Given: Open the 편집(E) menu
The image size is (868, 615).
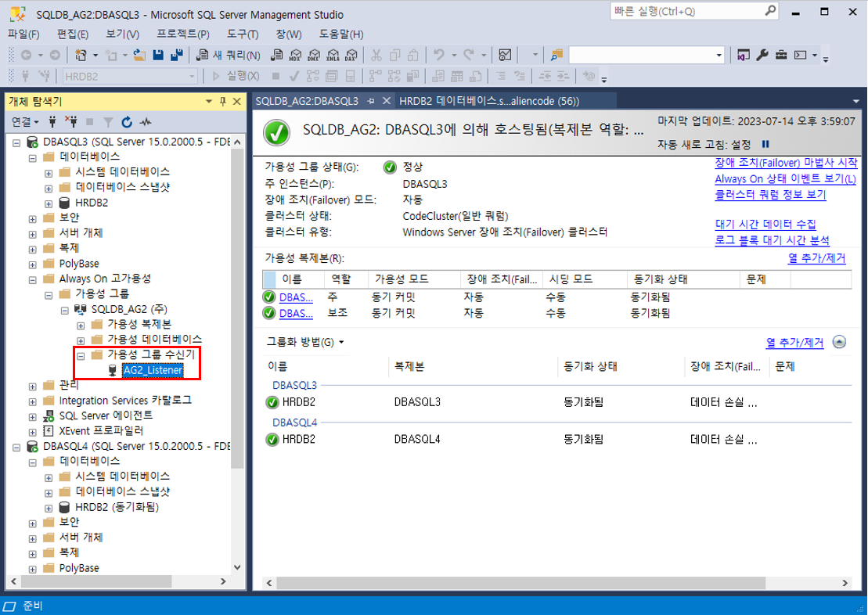Looking at the screenshot, I should (x=73, y=34).
